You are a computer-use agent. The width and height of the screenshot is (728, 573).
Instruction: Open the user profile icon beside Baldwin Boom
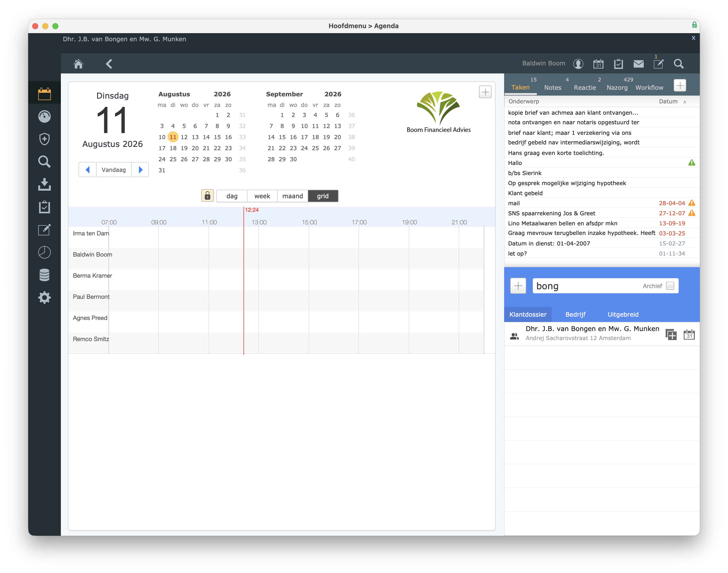tap(578, 64)
